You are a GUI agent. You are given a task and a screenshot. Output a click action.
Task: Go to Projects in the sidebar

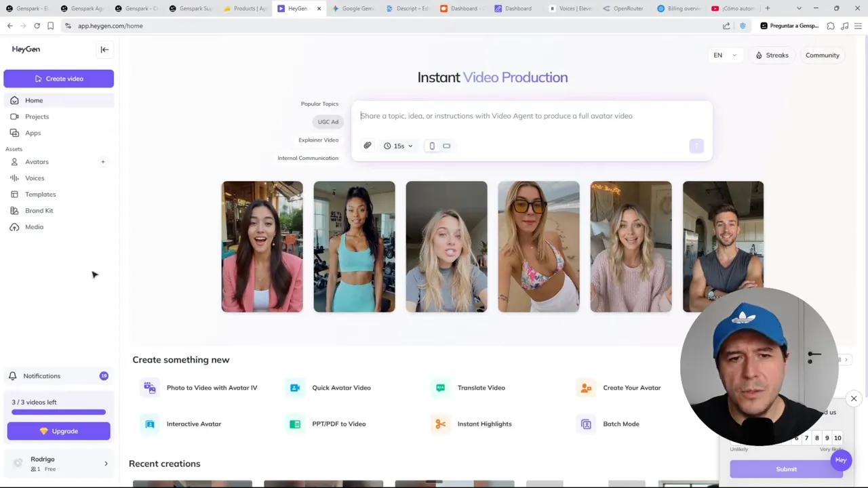coord(37,117)
